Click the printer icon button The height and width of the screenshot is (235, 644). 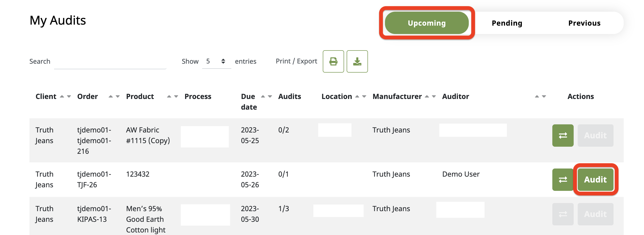333,61
